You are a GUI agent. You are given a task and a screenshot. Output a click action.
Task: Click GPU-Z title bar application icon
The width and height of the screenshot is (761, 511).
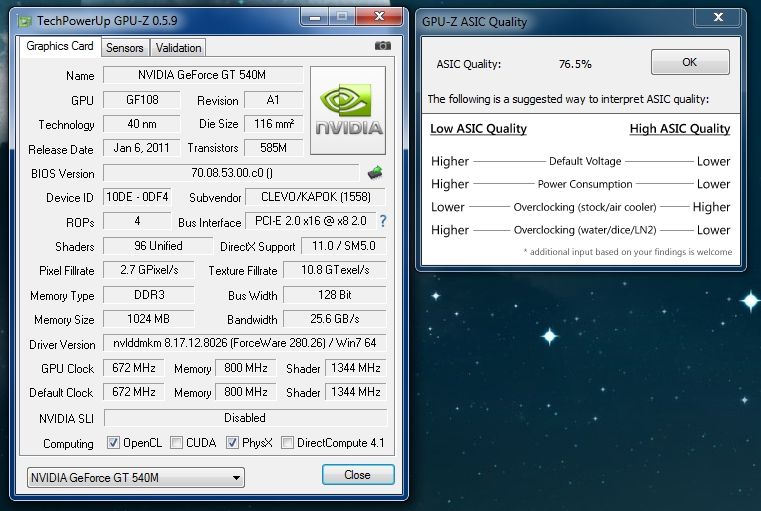24,21
